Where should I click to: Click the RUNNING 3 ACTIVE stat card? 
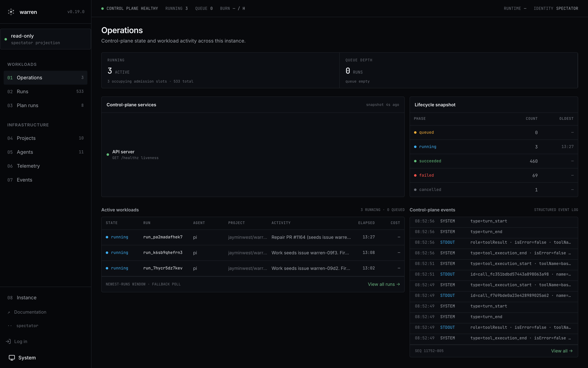(220, 70)
